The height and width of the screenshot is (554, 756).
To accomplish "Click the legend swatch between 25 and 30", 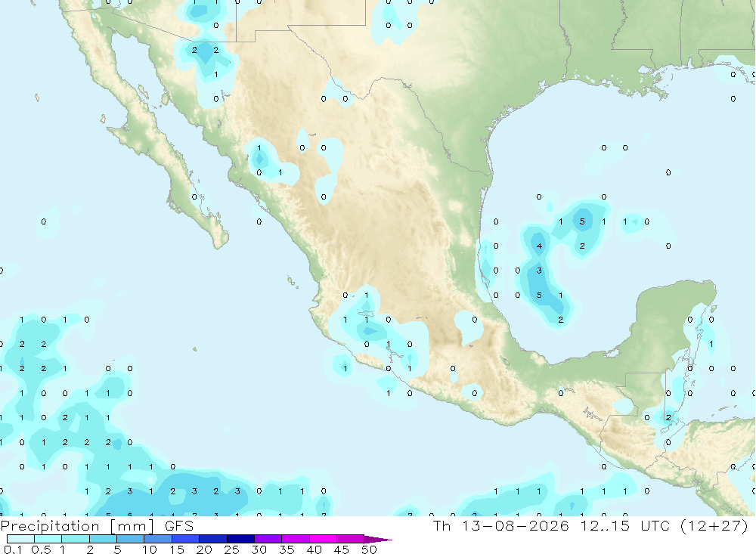I will point(240,539).
